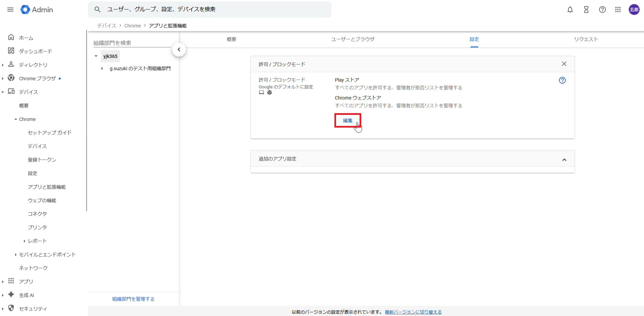
Task: Switch to the ユーザーとブラウザ tab
Action: click(x=353, y=39)
